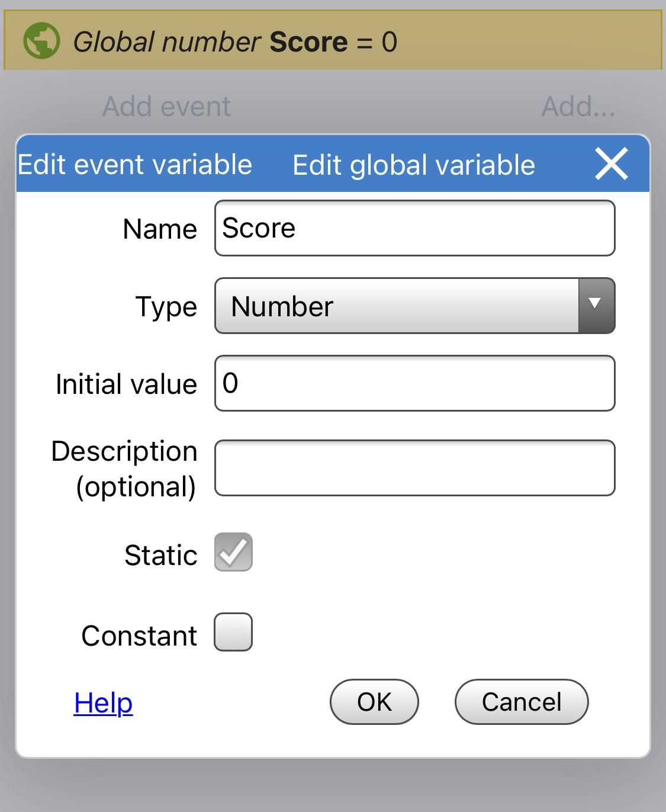The image size is (666, 812).
Task: Click the Edit event variable title
Action: tap(135, 165)
